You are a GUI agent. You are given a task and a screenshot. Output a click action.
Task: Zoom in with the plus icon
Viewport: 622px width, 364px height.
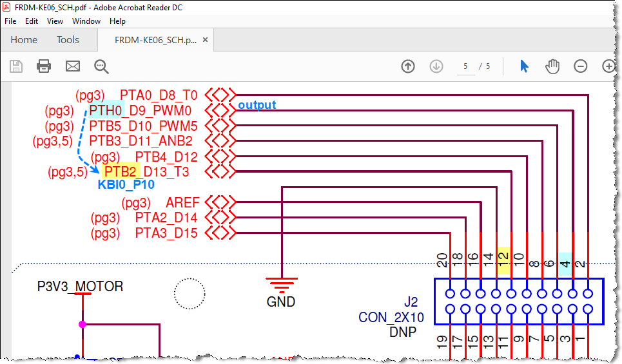click(608, 66)
